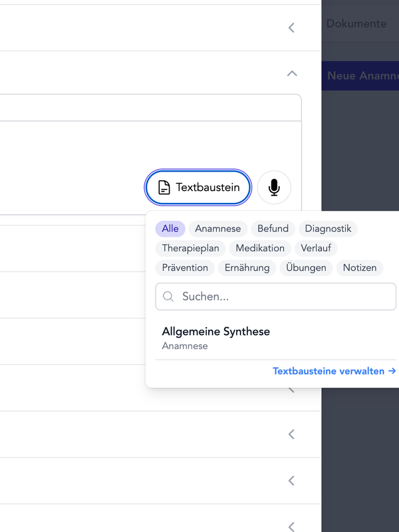Choose the Medikation category chip
This screenshot has width=399, height=532.
point(260,248)
